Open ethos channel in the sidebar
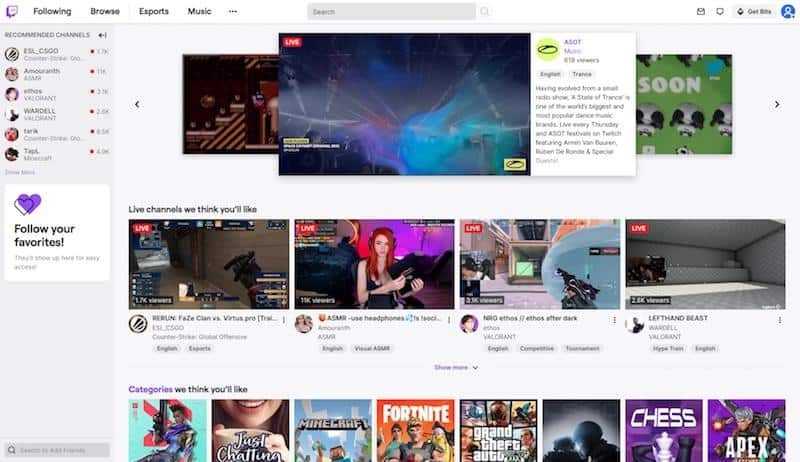800x462 pixels. pyautogui.click(x=57, y=94)
